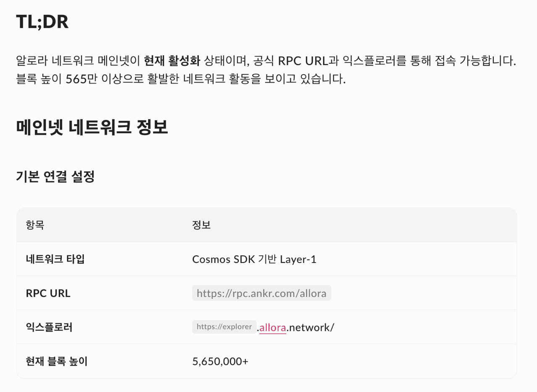Click the https://explorer code chip
The width and height of the screenshot is (537, 392).
coord(224,327)
